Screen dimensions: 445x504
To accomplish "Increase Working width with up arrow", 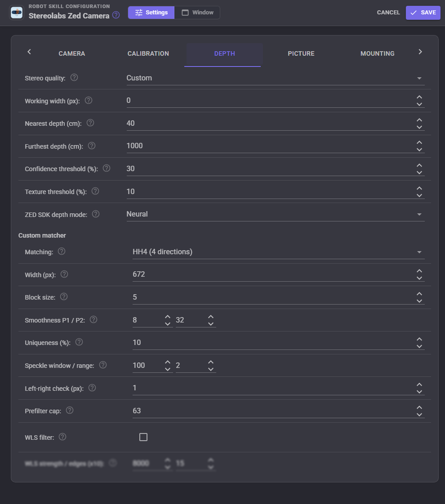I will coord(419,97).
